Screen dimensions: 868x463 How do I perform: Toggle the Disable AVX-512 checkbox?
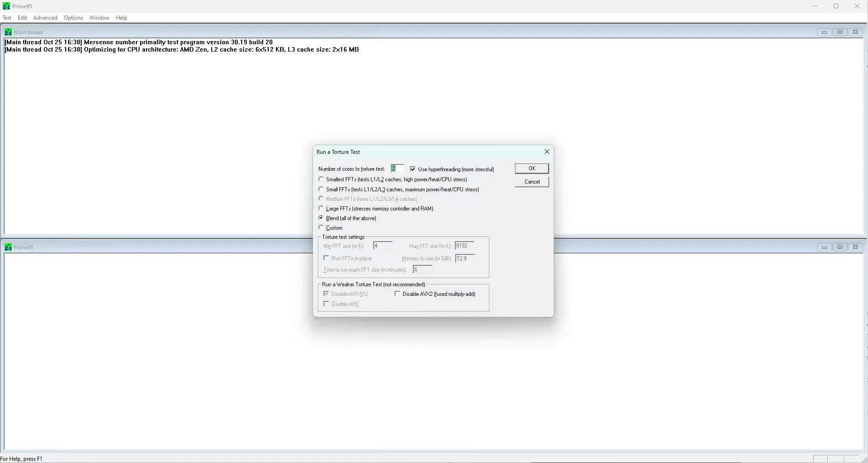coord(326,294)
